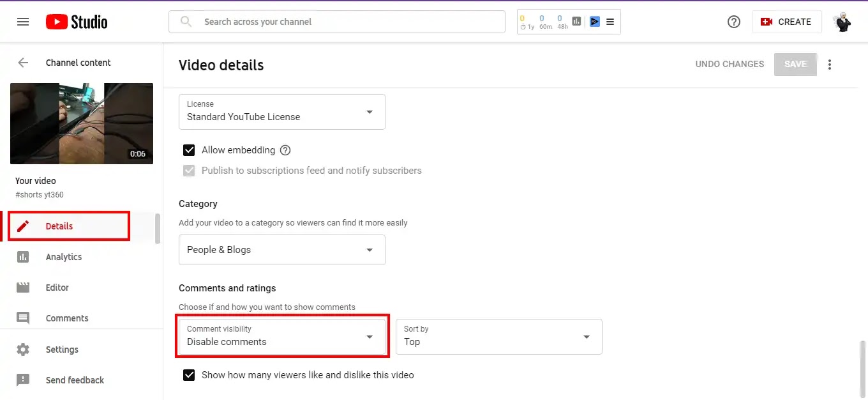Click UNDO CHANGES

730,64
